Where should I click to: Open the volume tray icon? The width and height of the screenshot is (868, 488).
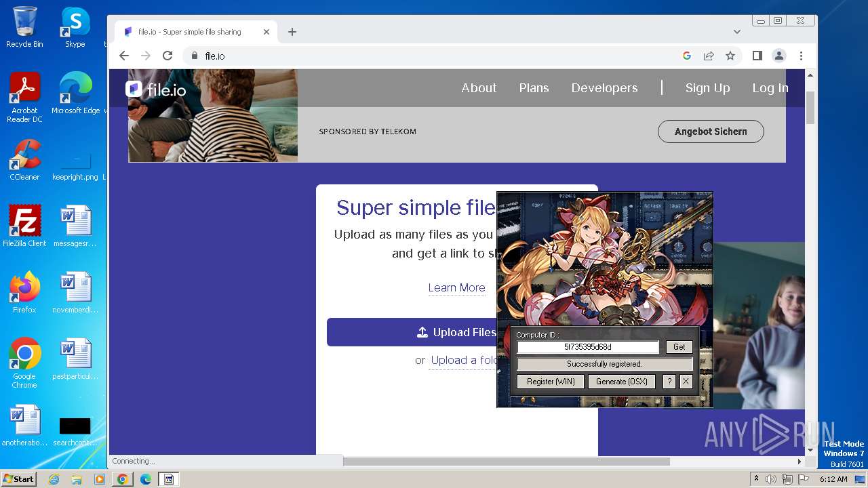click(x=771, y=479)
